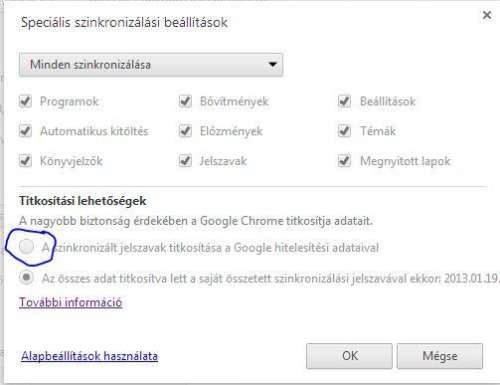Viewport: 500px width, 385px height.
Task: Click the Megnyitott lapok label
Action: pyautogui.click(x=405, y=161)
